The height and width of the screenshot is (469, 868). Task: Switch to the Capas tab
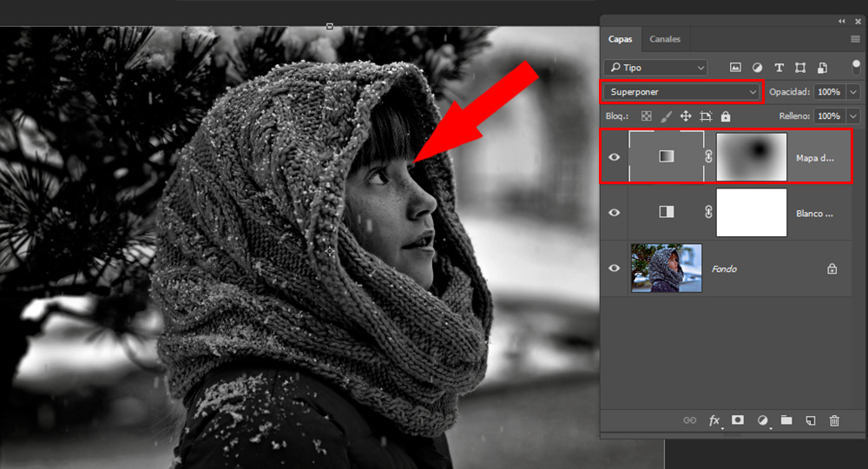point(620,39)
